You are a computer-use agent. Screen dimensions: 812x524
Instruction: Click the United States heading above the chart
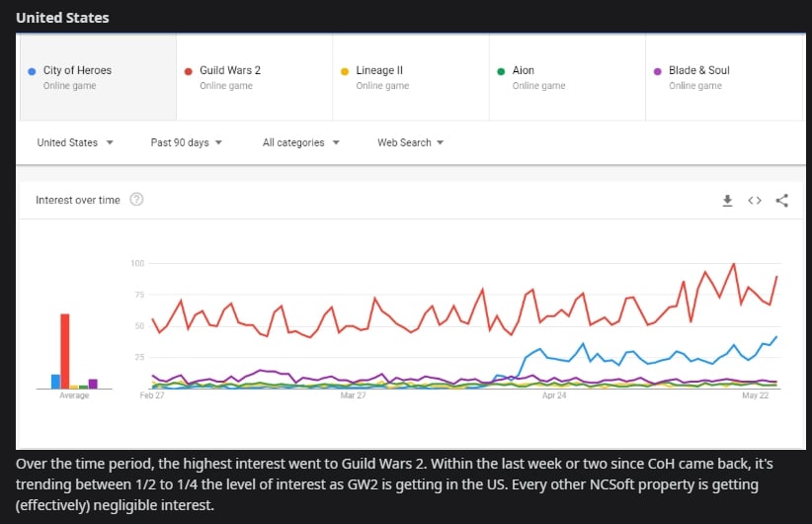[62, 18]
